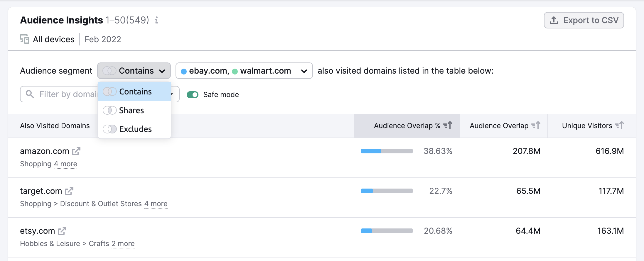Click the 65.5M audience overlap value

coord(528,191)
